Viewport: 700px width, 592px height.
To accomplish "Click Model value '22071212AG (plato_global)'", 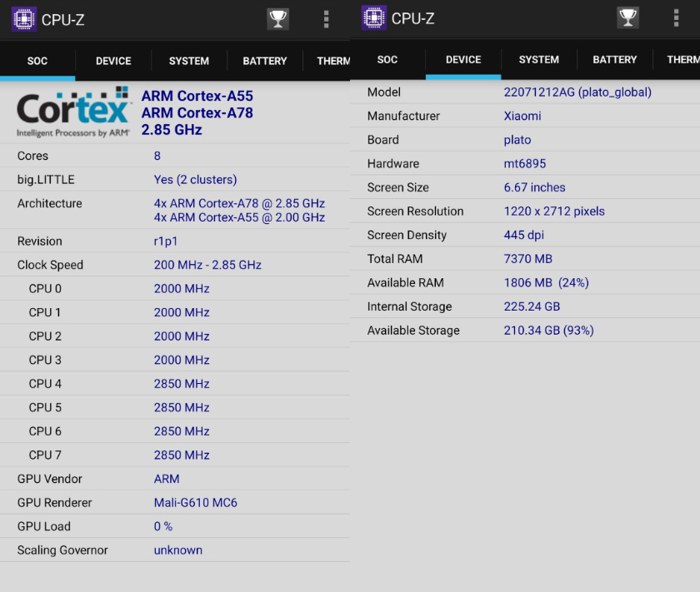I will (577, 92).
